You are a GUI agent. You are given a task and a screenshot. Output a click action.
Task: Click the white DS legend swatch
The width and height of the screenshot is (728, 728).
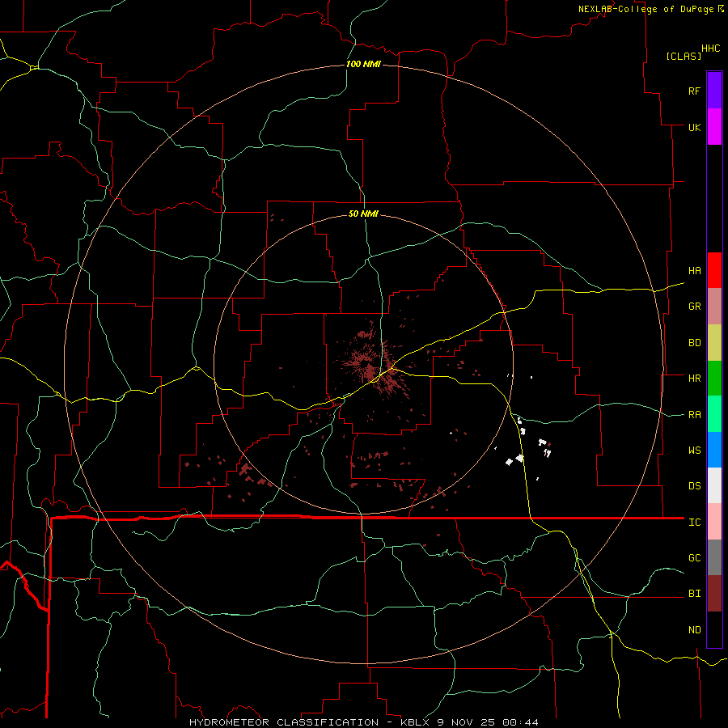[x=714, y=485]
